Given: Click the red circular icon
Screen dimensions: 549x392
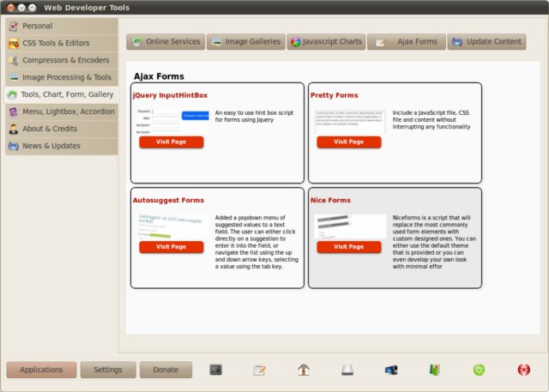Looking at the screenshot, I should coord(524,370).
